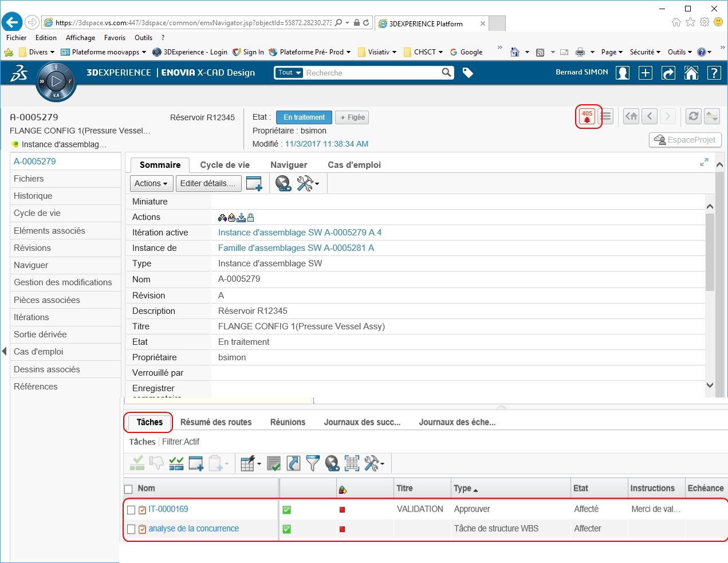Open the Tout search scope dropdown
Screen dimensions: 728x563
289,73
